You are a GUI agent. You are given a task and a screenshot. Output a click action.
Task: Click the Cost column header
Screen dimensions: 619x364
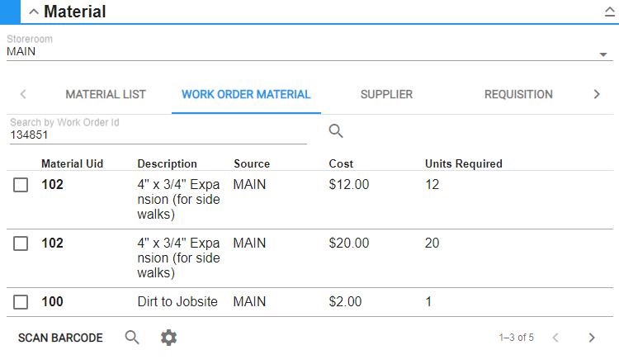[341, 163]
